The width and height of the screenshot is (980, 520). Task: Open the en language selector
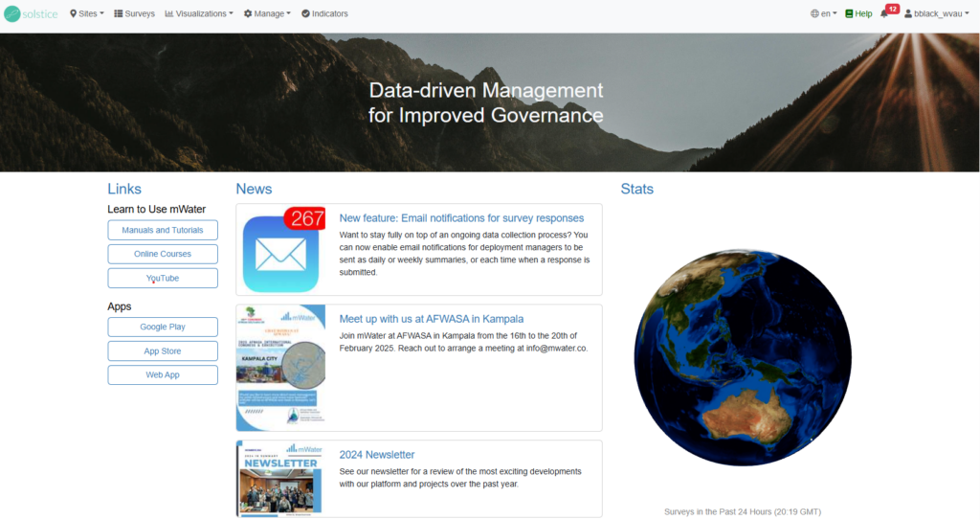[x=823, y=13]
